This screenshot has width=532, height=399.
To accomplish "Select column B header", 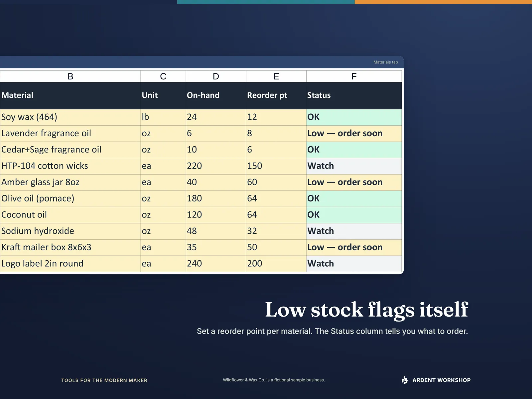I will (x=70, y=76).
